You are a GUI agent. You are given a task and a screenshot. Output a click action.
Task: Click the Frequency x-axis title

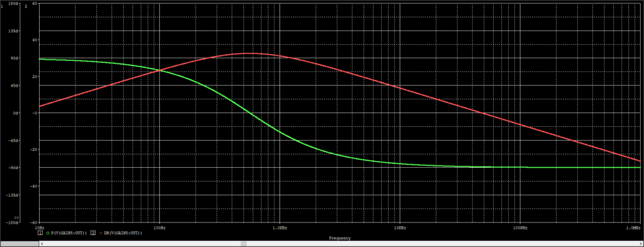click(x=340, y=238)
